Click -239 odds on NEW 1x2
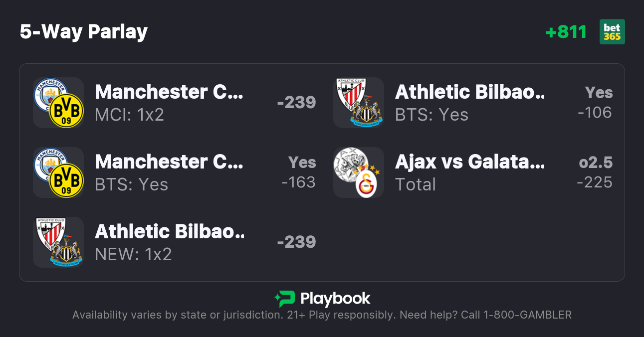 click(x=296, y=242)
